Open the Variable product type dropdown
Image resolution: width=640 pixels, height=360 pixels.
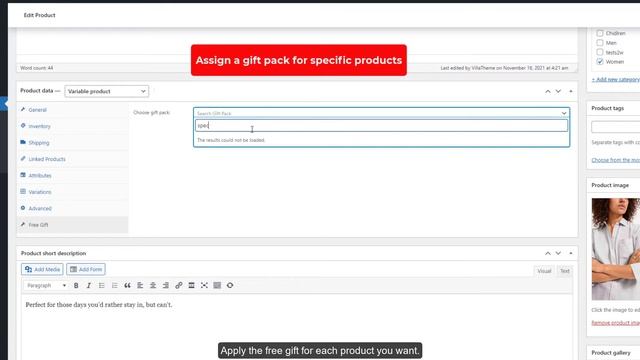tap(107, 91)
